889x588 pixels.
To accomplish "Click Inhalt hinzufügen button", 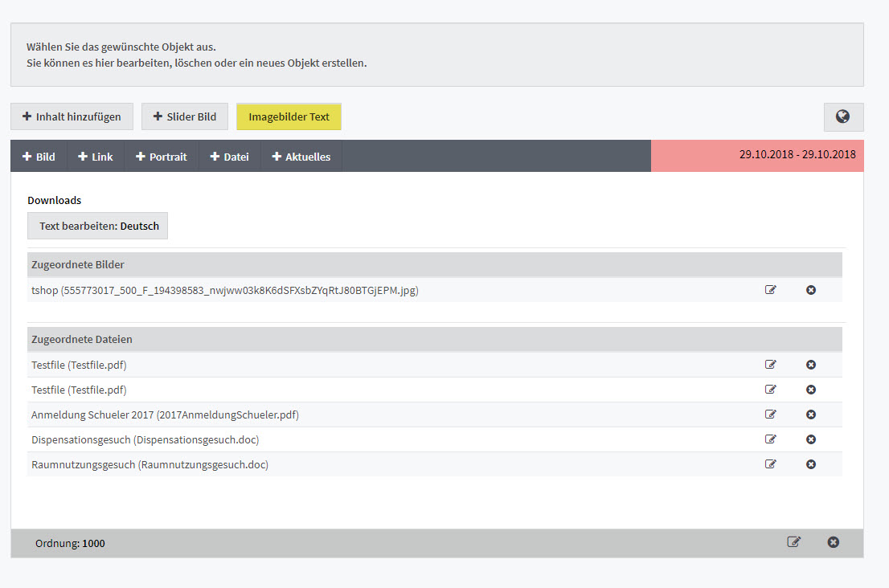I will pos(72,116).
